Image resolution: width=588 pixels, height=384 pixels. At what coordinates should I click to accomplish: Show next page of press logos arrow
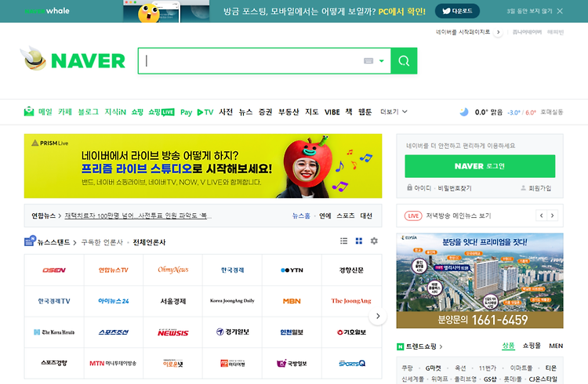378,316
